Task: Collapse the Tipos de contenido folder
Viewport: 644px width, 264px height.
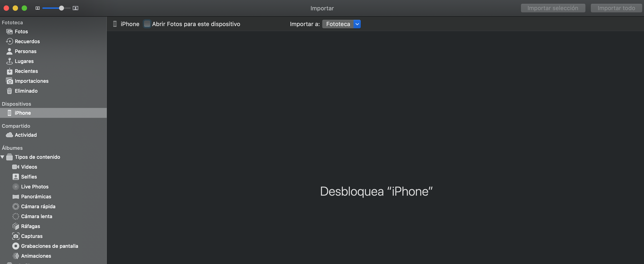Action: point(2,157)
